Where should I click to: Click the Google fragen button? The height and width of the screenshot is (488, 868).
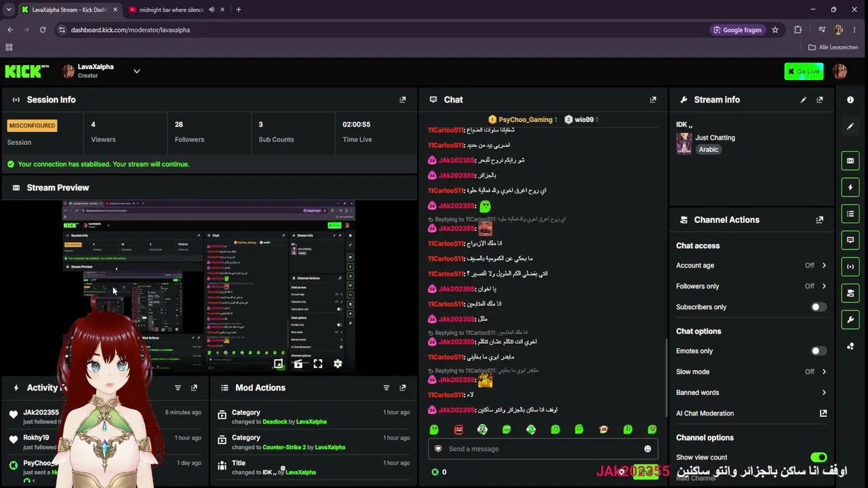737,30
